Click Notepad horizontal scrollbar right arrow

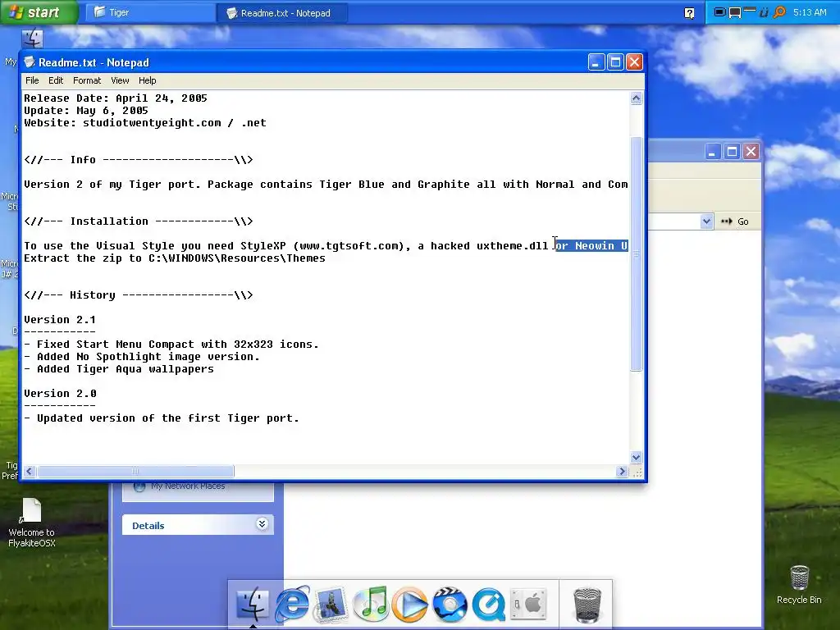point(622,472)
